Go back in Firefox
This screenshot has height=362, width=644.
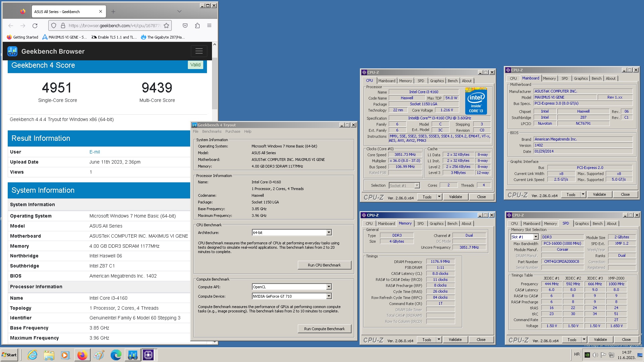point(11,25)
